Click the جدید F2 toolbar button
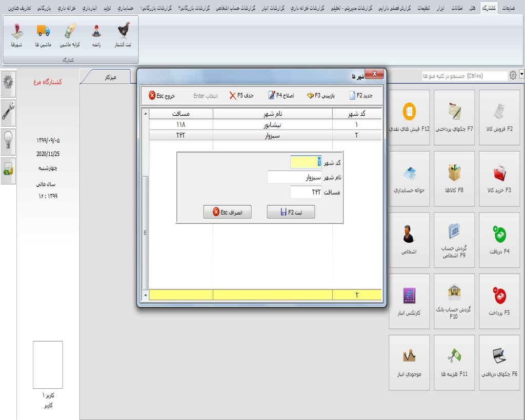Screen dimensions: 525x420 pos(361,96)
